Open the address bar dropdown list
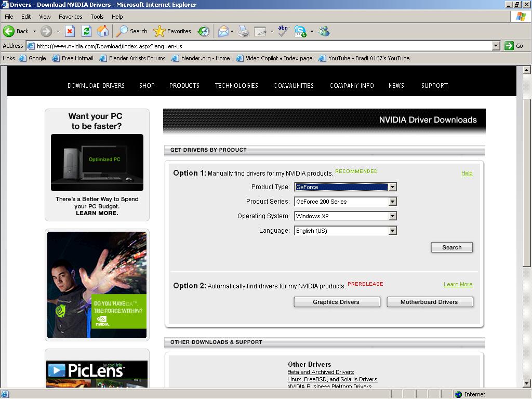This screenshot has width=532, height=399. point(496,46)
